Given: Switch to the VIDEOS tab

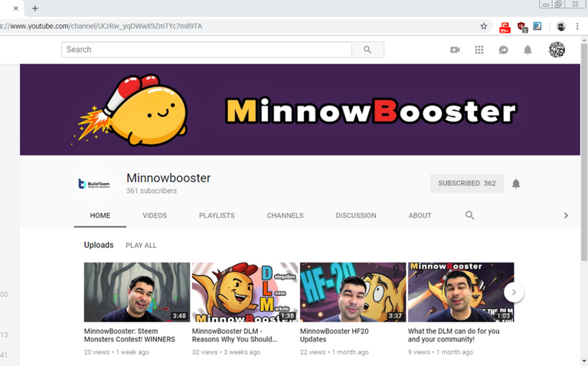Looking at the screenshot, I should [155, 216].
